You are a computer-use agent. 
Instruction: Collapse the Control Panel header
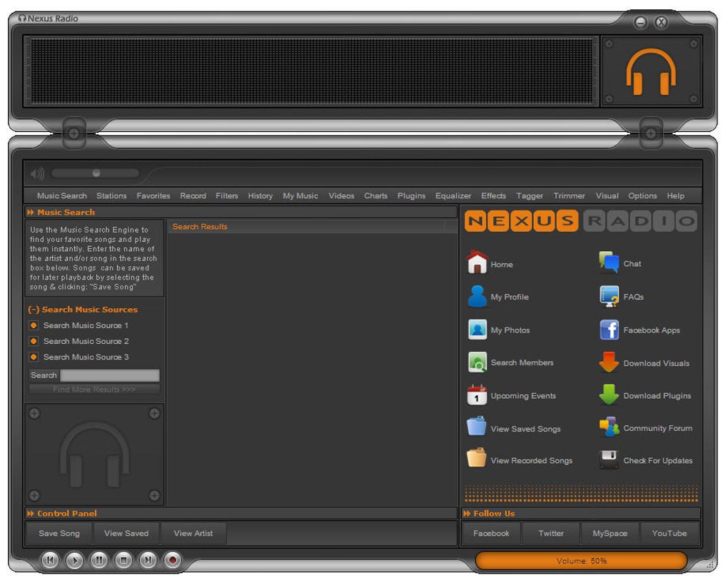pos(31,513)
